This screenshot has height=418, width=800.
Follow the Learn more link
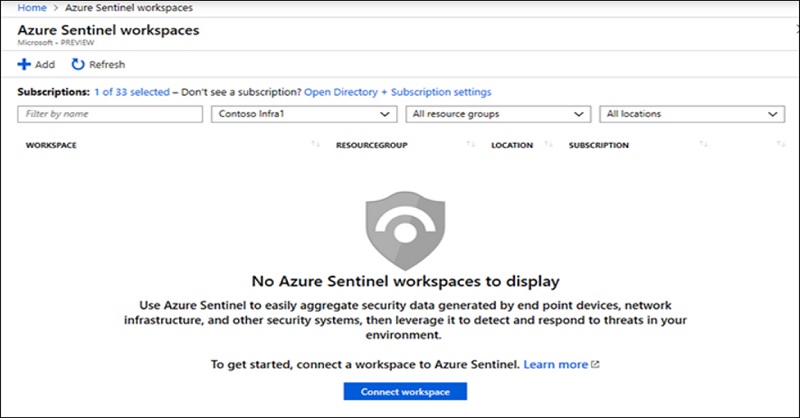(555, 365)
